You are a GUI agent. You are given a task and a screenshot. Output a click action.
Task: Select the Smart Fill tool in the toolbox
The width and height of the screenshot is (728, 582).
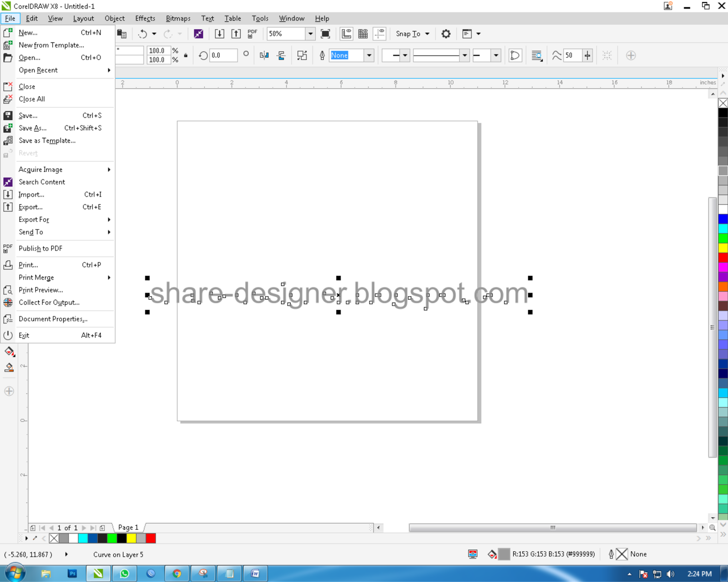(9, 351)
